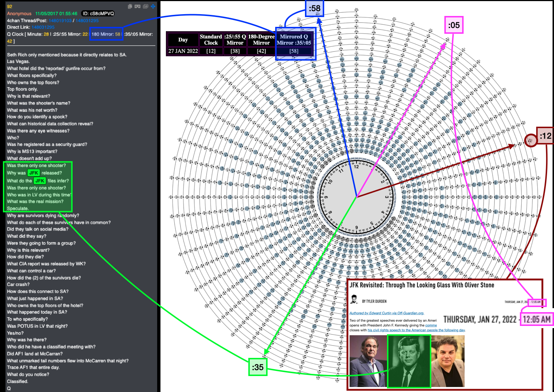
Task: Click the goggles icon in post header
Action: pyautogui.click(x=138, y=6)
